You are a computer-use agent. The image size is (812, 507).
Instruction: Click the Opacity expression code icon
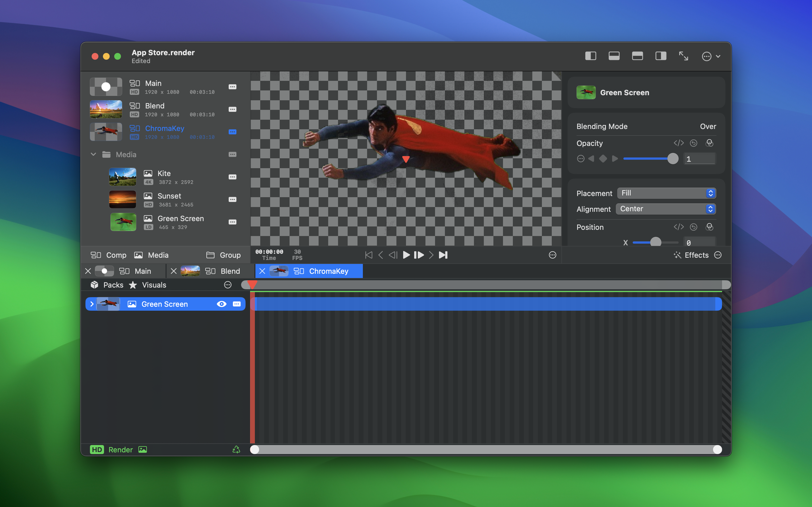point(678,143)
